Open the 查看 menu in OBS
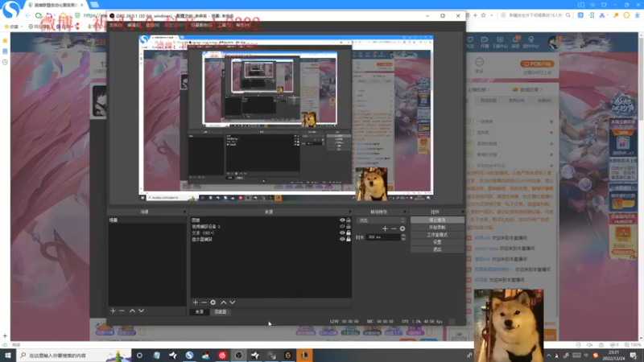644x362 pixels. pos(152,25)
